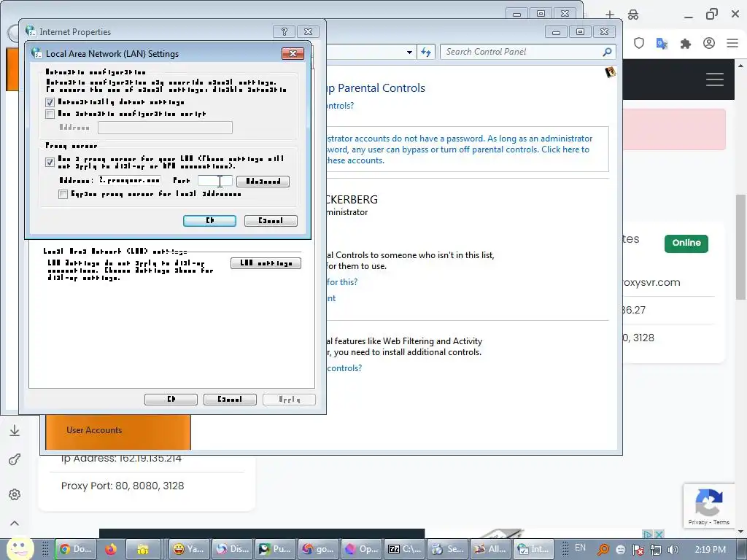Screen dimensions: 747x560
Task: Switch to the 'Se...' taskbar window
Action: pyautogui.click(x=447, y=549)
